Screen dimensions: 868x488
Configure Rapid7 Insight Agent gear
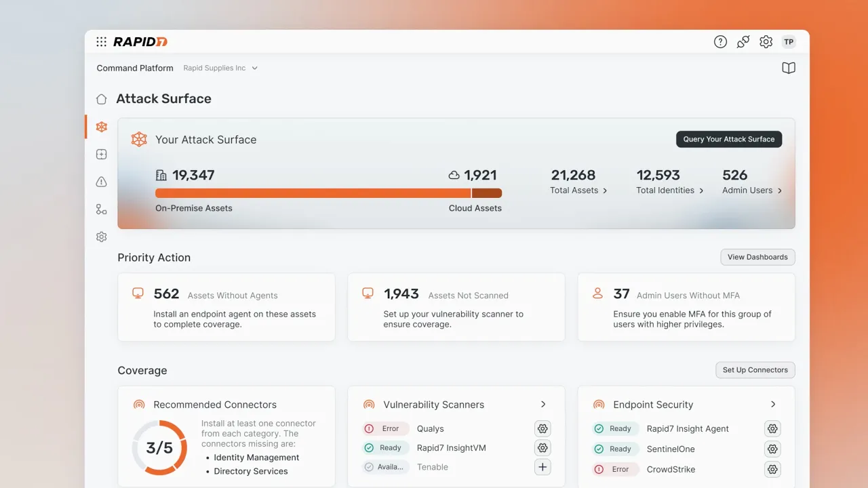tap(772, 428)
